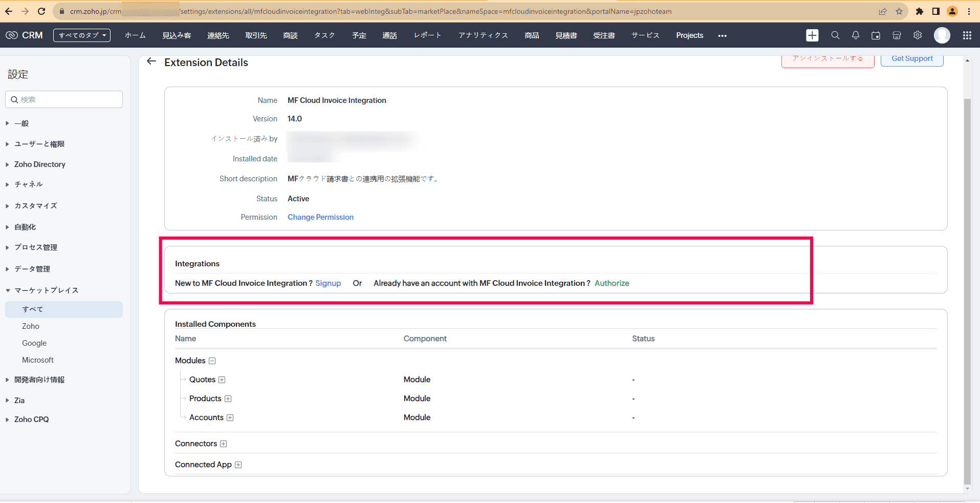Share this page from the address bar
Screen dimensions: 980x503
tap(883, 11)
